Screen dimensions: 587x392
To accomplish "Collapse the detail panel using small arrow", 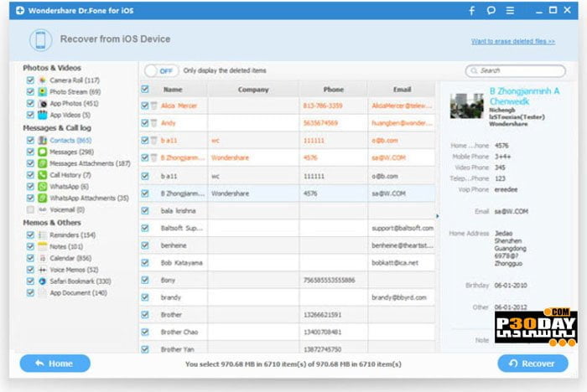I will 437,216.
